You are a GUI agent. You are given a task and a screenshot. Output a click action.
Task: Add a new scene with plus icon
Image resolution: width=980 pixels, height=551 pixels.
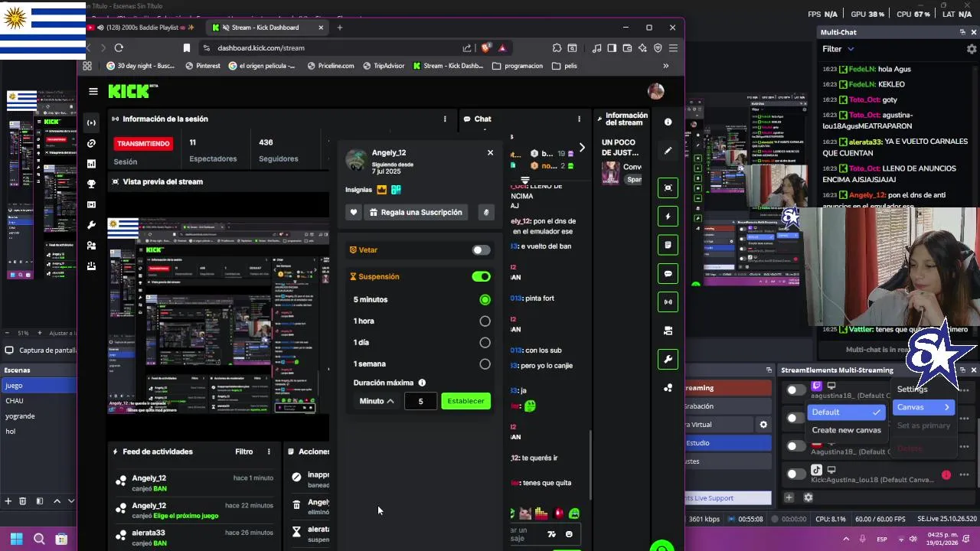[8, 501]
